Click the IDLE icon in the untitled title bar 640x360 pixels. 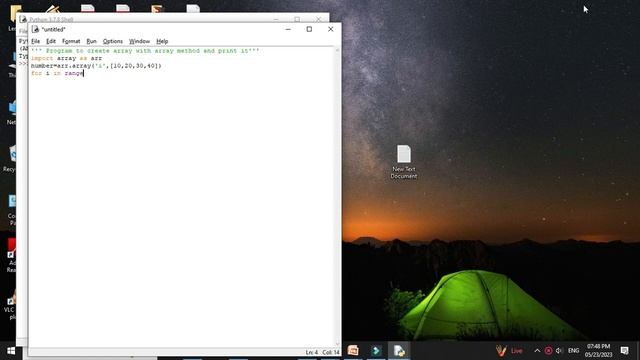coord(35,29)
